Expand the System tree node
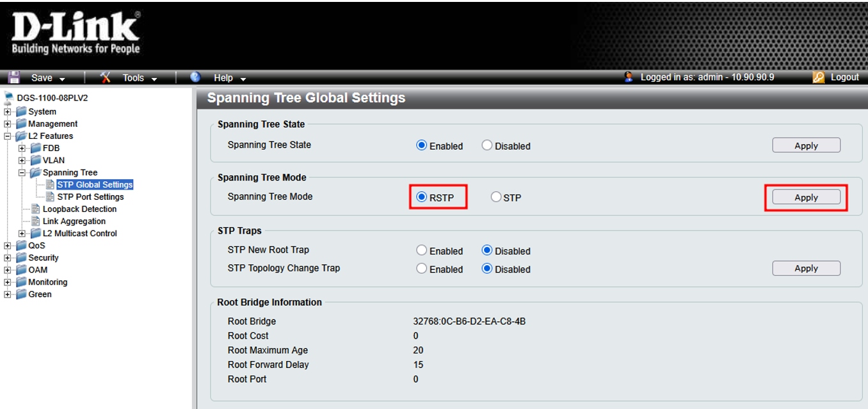The width and height of the screenshot is (868, 409). tap(8, 112)
